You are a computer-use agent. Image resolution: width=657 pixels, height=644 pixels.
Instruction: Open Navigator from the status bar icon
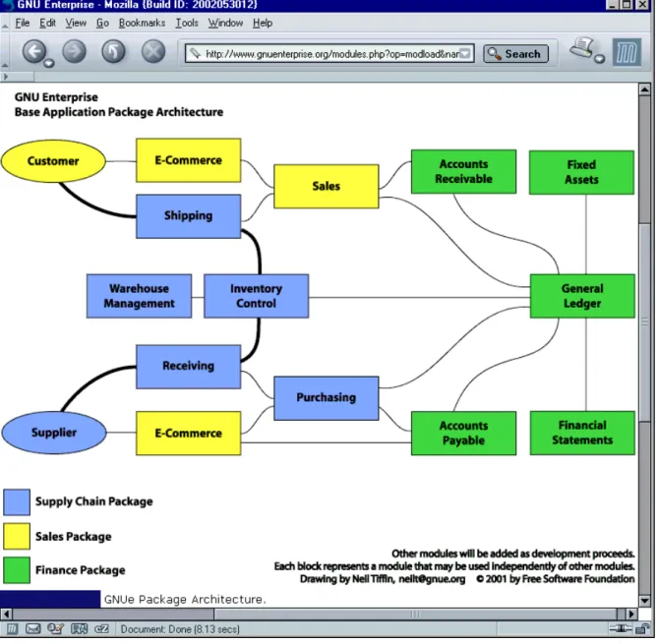[x=12, y=628]
